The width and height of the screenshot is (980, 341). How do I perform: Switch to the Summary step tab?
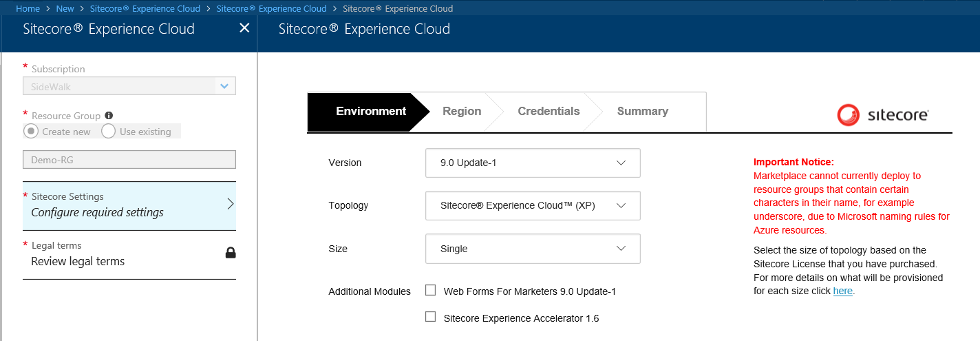[x=642, y=112]
